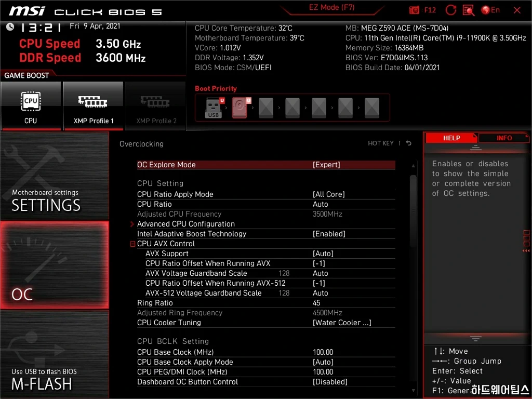
Task: Enable XMP Profile 2 memory button
Action: tap(156, 106)
